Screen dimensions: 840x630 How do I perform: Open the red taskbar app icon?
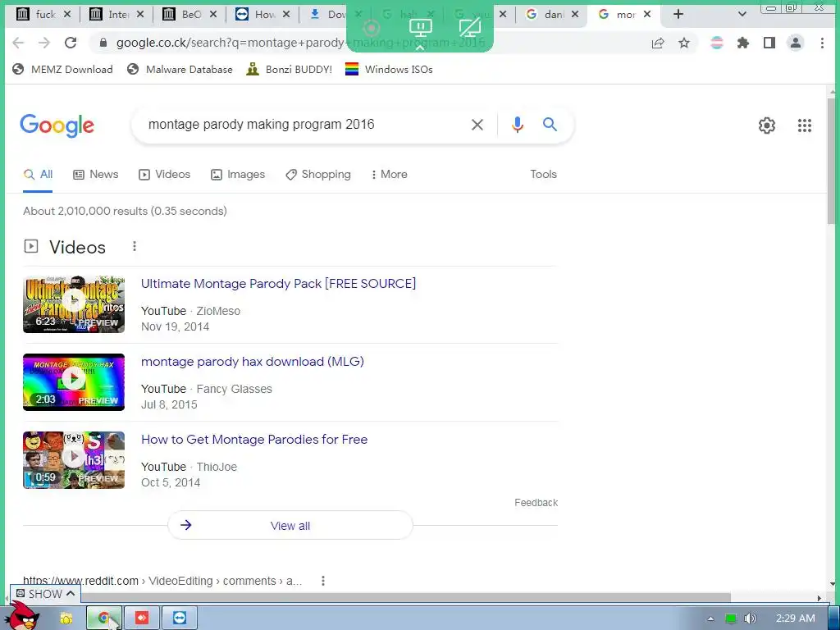tap(142, 619)
